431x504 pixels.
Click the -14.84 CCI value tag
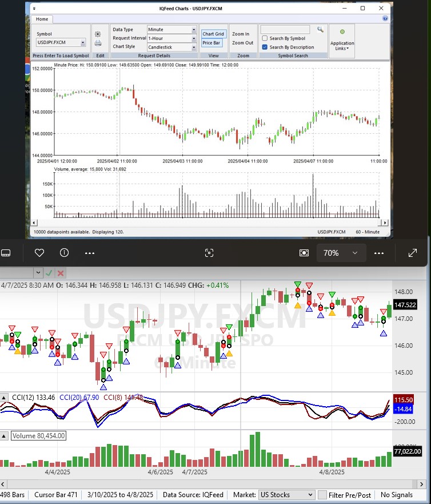403,409
